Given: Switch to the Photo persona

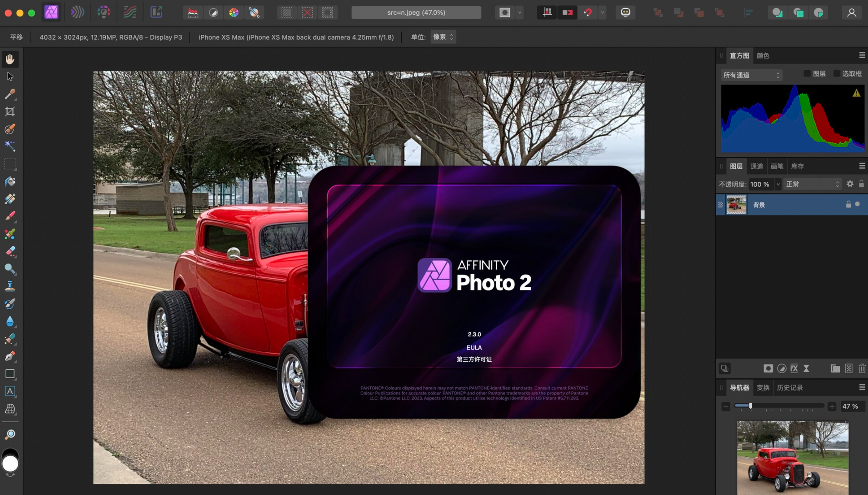Looking at the screenshot, I should tap(52, 12).
